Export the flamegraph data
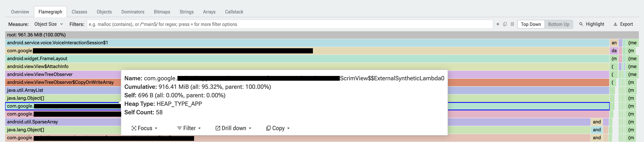The height and width of the screenshot is (142, 644). tap(623, 24)
